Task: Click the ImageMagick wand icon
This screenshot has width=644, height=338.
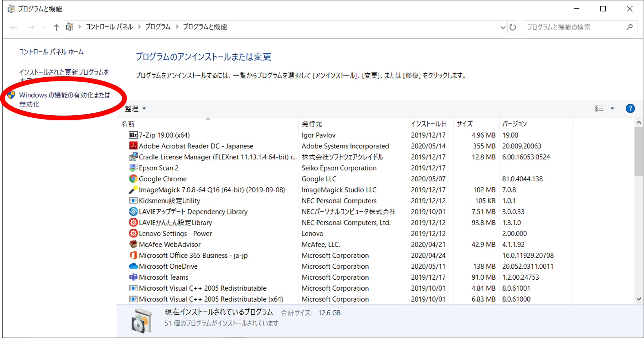Action: tap(133, 190)
